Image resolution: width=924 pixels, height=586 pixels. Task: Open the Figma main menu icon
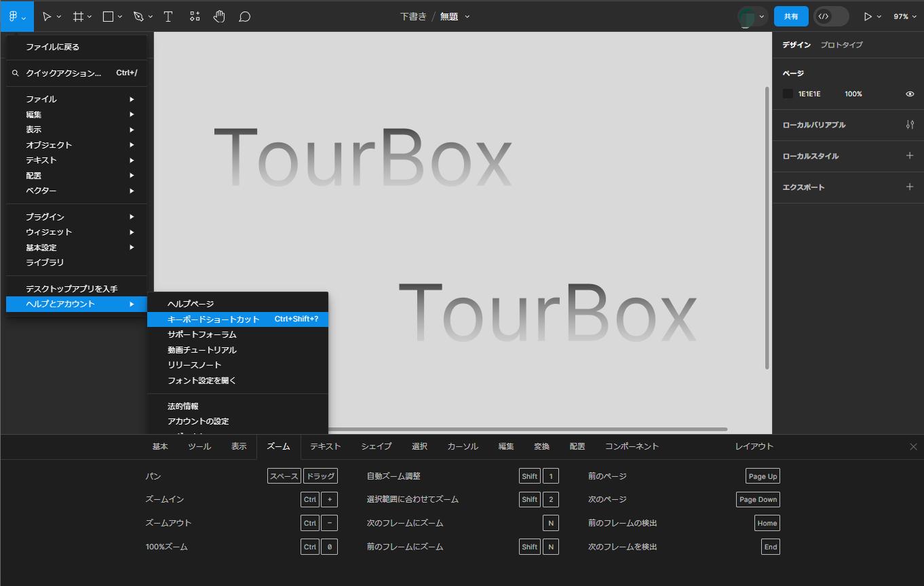click(14, 16)
